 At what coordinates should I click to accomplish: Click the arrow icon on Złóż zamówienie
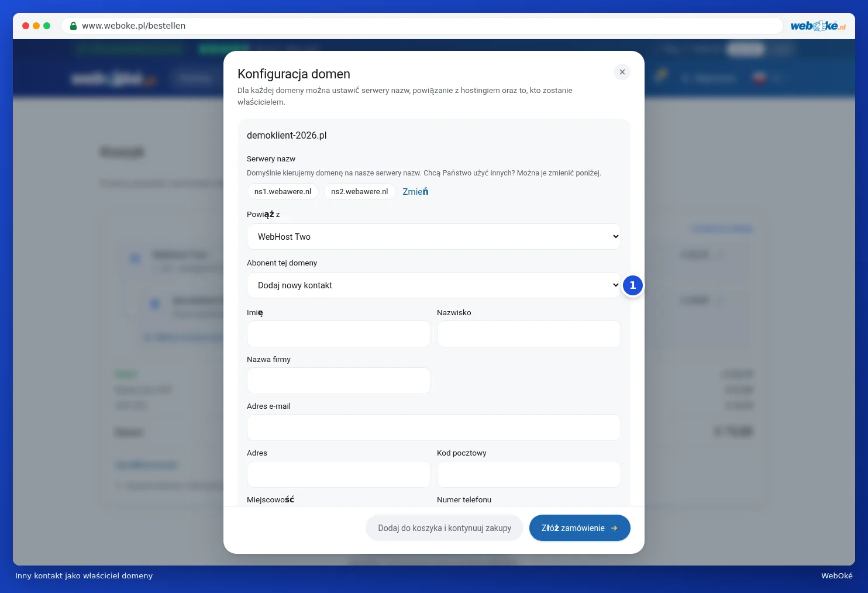[x=614, y=528]
